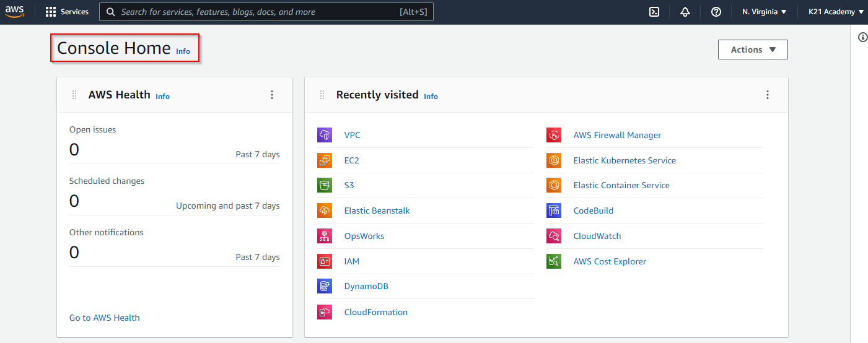Grab the Recently visited widget drag handle

click(x=322, y=95)
